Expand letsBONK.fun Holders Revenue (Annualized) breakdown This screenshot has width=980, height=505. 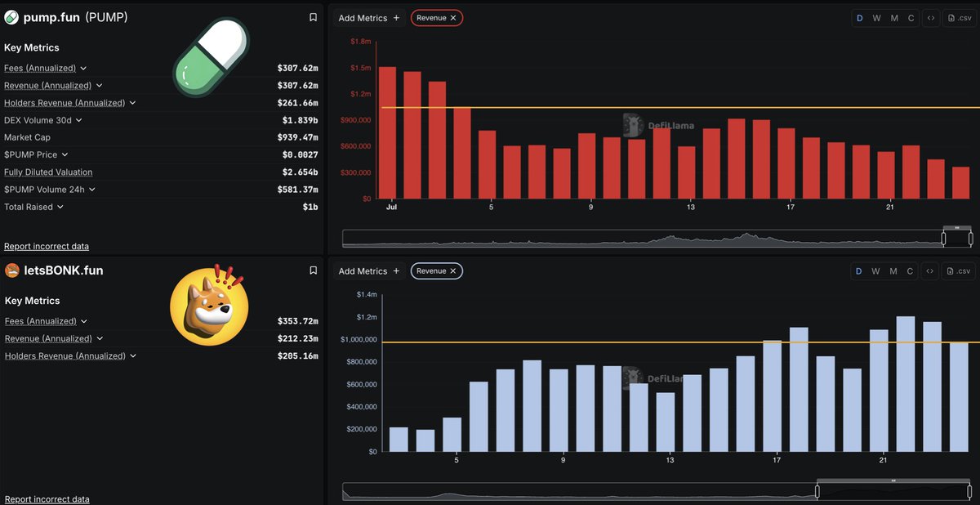(x=132, y=356)
